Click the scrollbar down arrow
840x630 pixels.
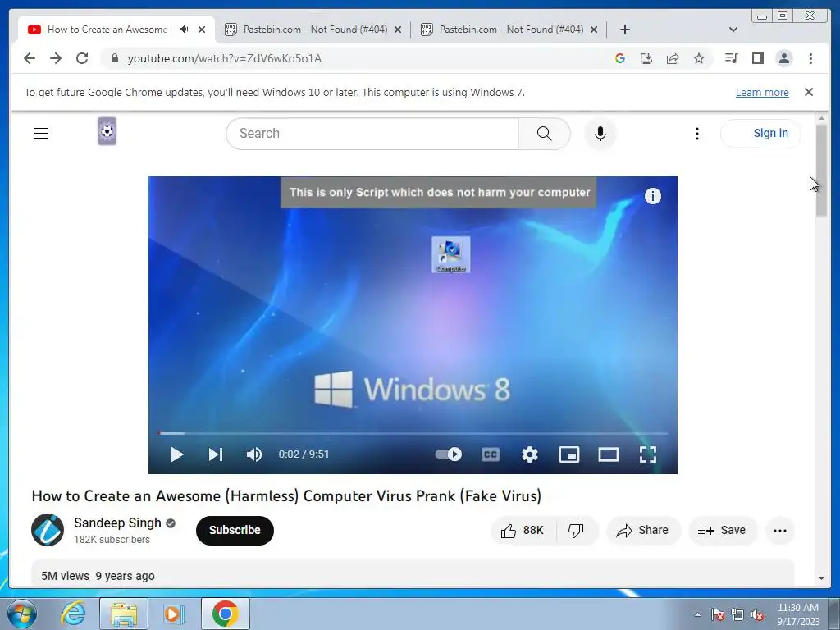pyautogui.click(x=821, y=578)
